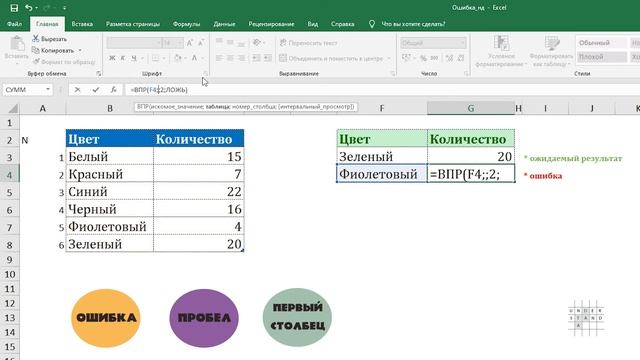Toggle bold (Ж) formatting
This screenshot has width=640, height=360.
(112, 58)
